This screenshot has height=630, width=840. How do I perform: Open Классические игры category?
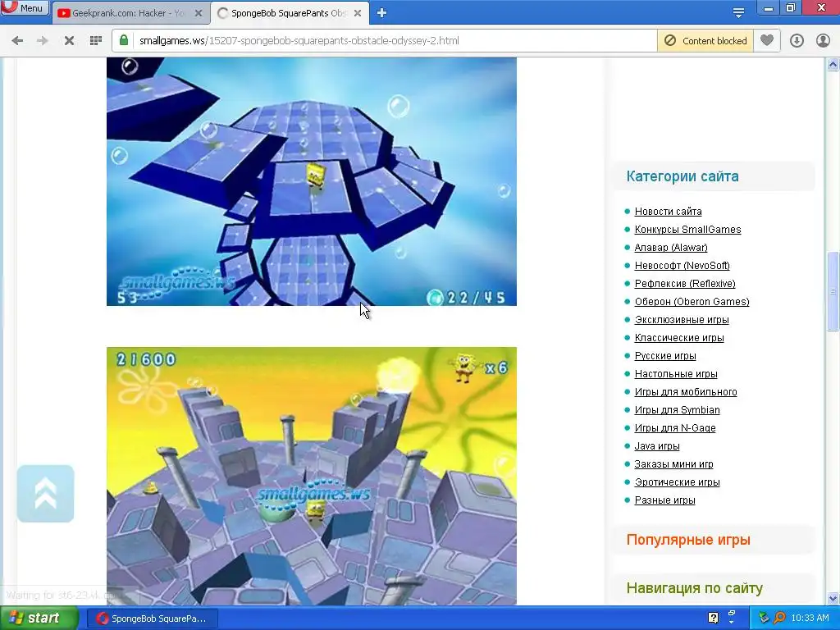point(678,338)
